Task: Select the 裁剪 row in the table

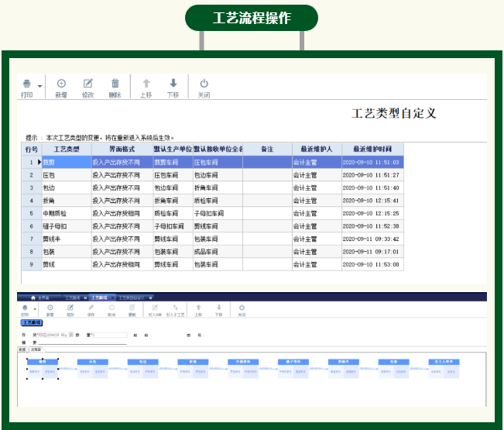Action: (213, 162)
